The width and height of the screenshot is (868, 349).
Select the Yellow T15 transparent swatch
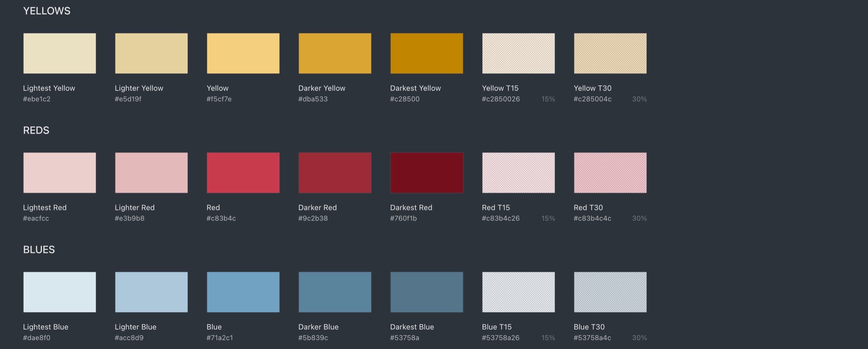coord(518,53)
